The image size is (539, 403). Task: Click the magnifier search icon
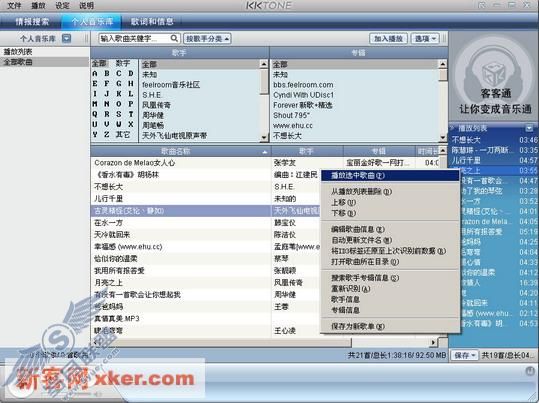(x=175, y=38)
